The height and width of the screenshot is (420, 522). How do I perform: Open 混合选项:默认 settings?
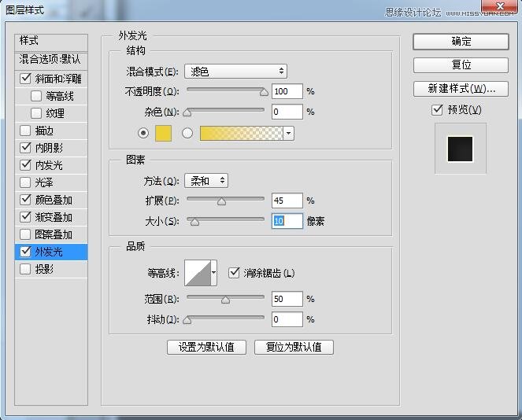[x=51, y=60]
